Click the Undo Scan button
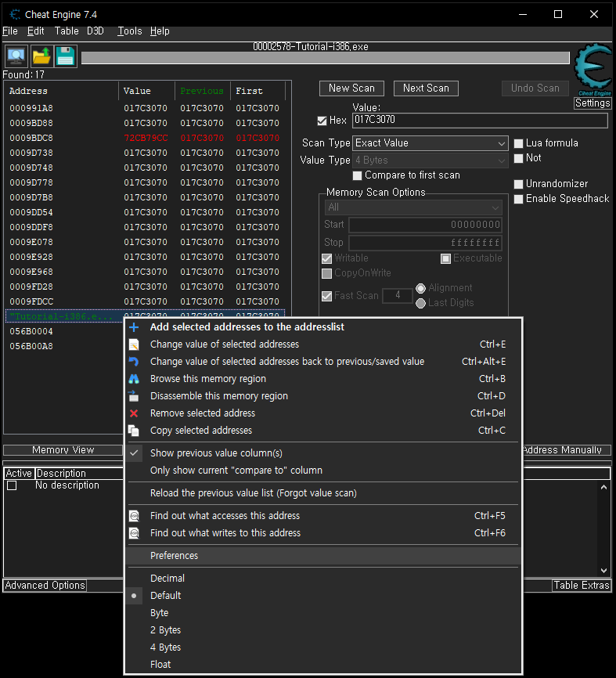 point(535,88)
